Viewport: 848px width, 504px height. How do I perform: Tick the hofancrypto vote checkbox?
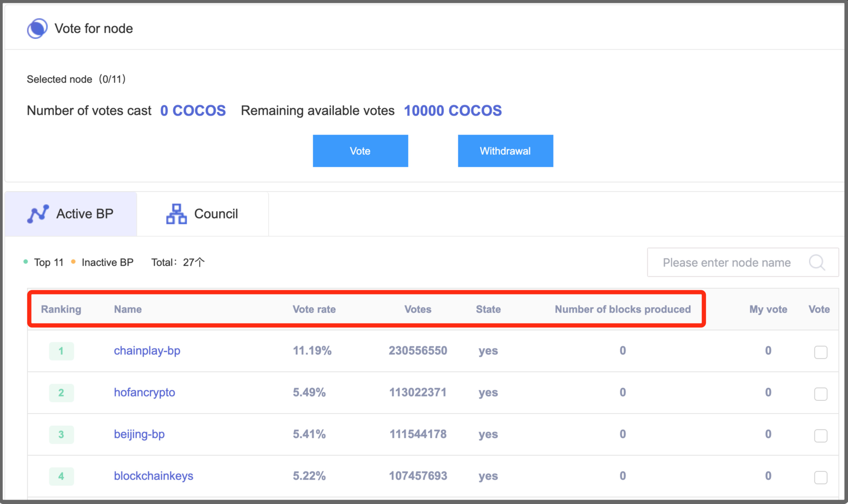pyautogui.click(x=820, y=394)
